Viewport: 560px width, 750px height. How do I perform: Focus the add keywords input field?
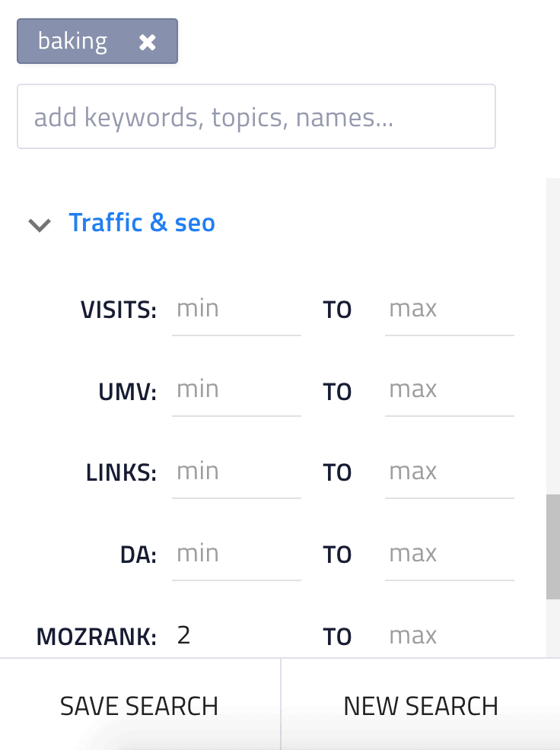[256, 117]
